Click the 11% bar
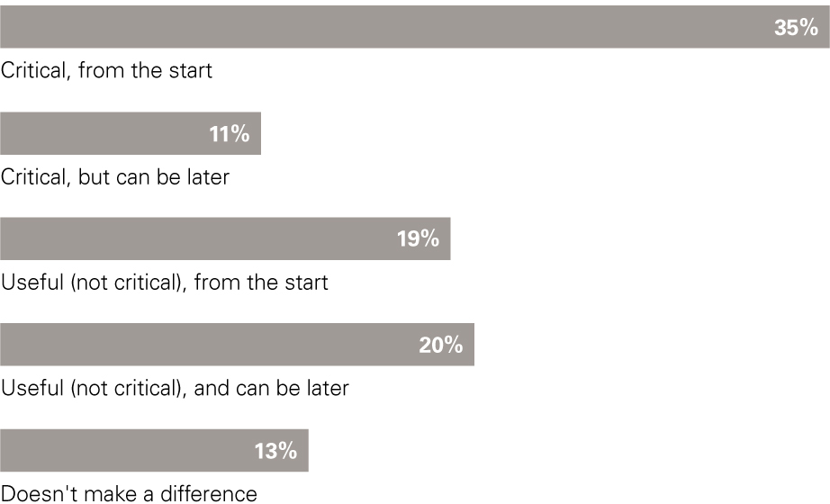Image resolution: width=830 pixels, height=504 pixels. [131, 133]
